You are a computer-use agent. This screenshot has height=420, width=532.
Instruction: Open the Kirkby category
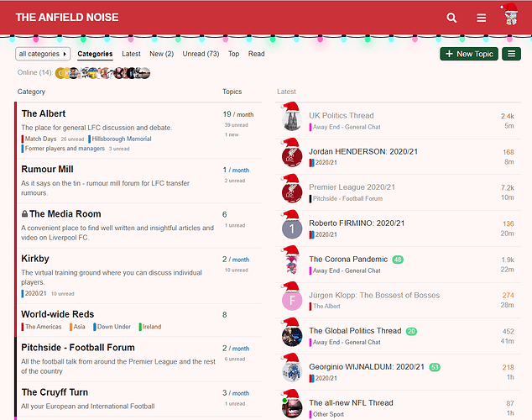pos(35,259)
